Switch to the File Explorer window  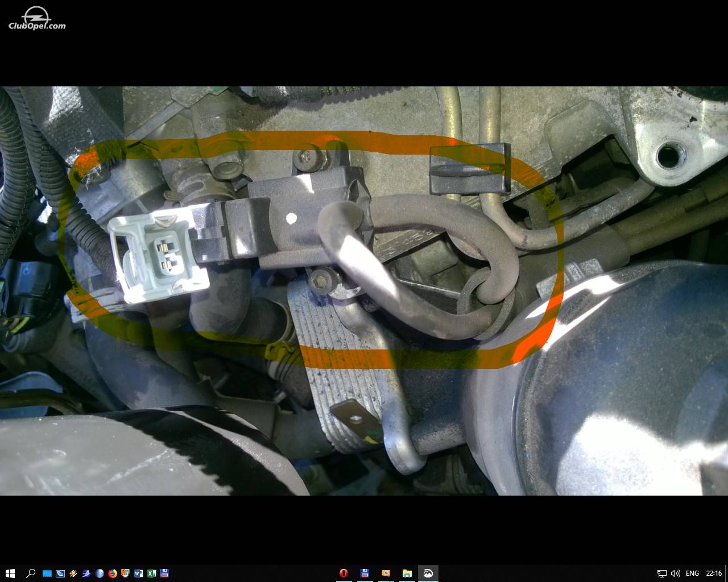pos(407,573)
